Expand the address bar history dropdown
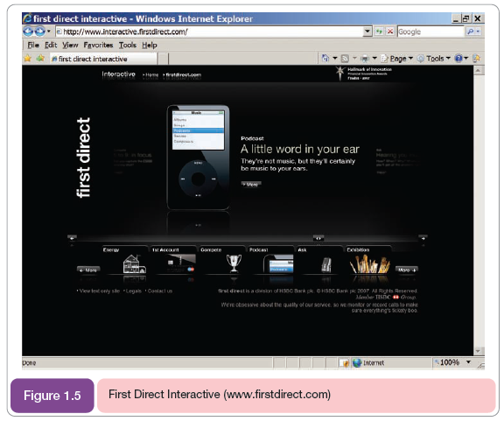504x421 pixels. [367, 32]
